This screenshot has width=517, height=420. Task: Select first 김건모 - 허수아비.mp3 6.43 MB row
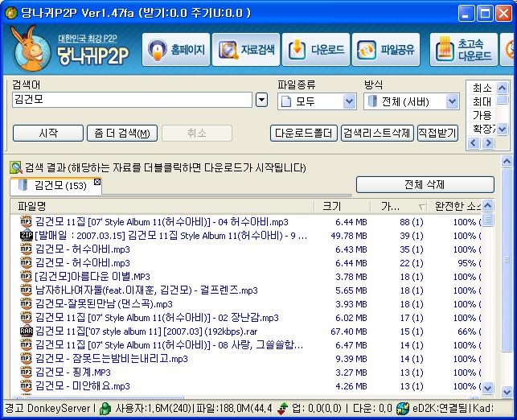pyautogui.click(x=246, y=249)
